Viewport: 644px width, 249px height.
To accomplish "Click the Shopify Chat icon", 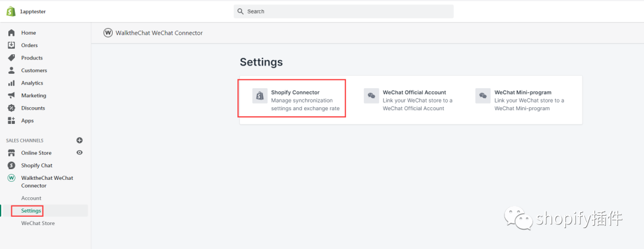I will pyautogui.click(x=11, y=166).
